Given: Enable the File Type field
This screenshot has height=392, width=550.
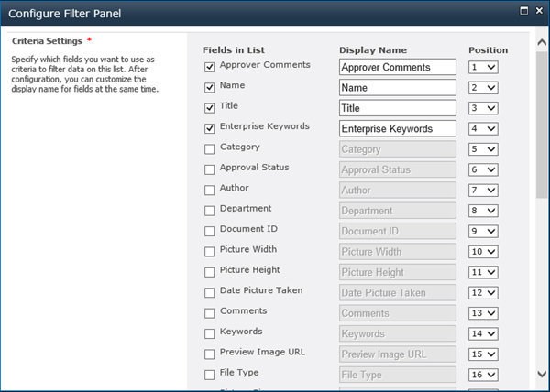Looking at the screenshot, I should 210,375.
